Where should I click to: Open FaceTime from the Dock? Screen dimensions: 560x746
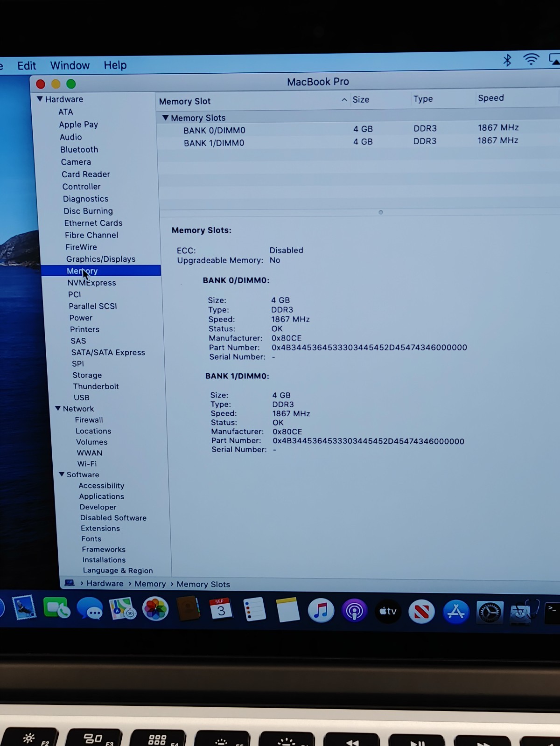(56, 608)
